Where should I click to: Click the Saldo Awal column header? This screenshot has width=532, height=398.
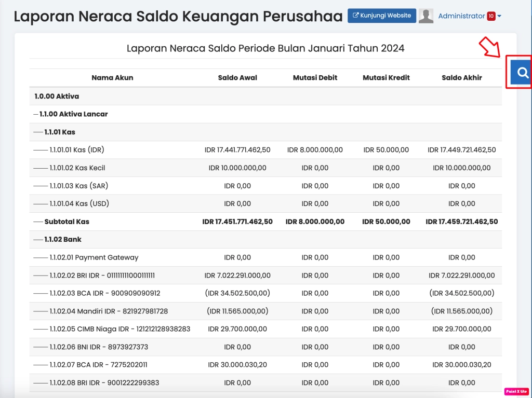click(237, 78)
